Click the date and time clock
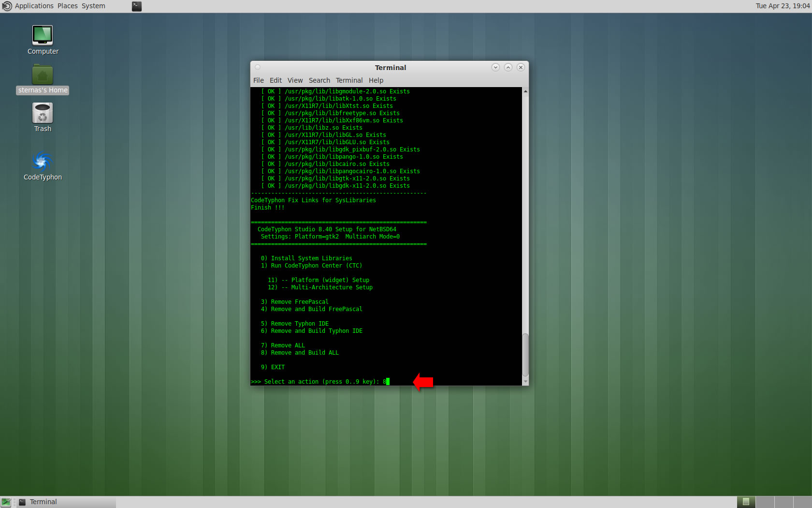812x508 pixels. [783, 6]
